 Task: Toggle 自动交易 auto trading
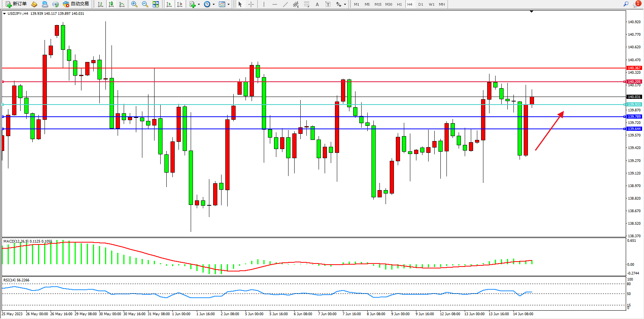[76, 4]
